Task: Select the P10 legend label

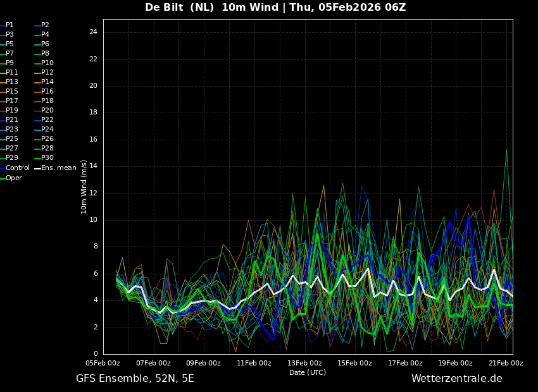Action: 47,63
